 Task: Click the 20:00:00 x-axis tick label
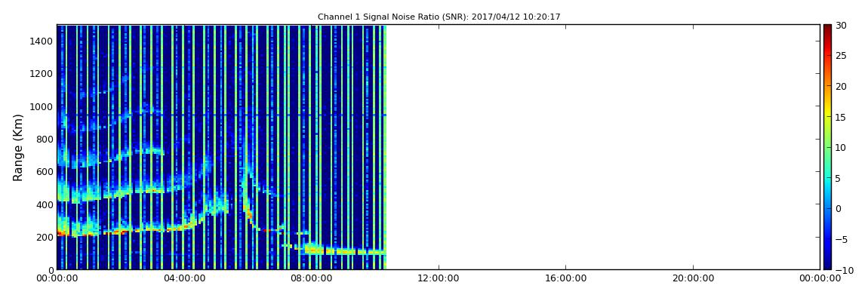[693, 279]
